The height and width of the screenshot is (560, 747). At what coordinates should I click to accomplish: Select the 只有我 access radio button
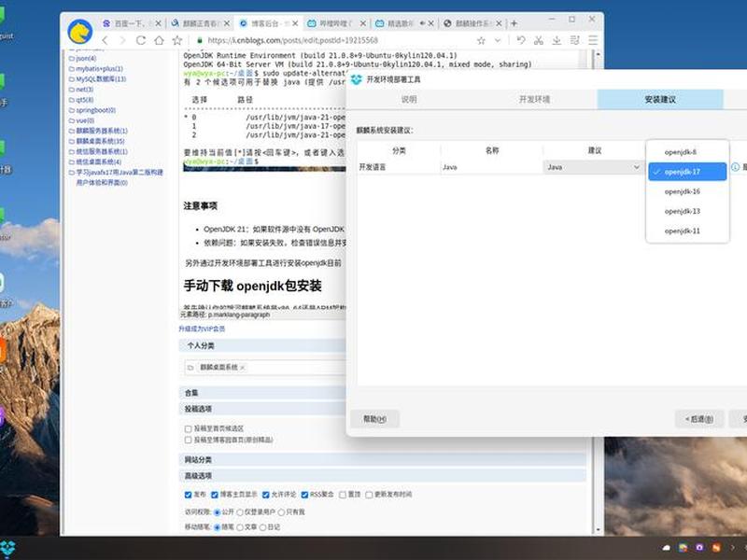coord(281,512)
